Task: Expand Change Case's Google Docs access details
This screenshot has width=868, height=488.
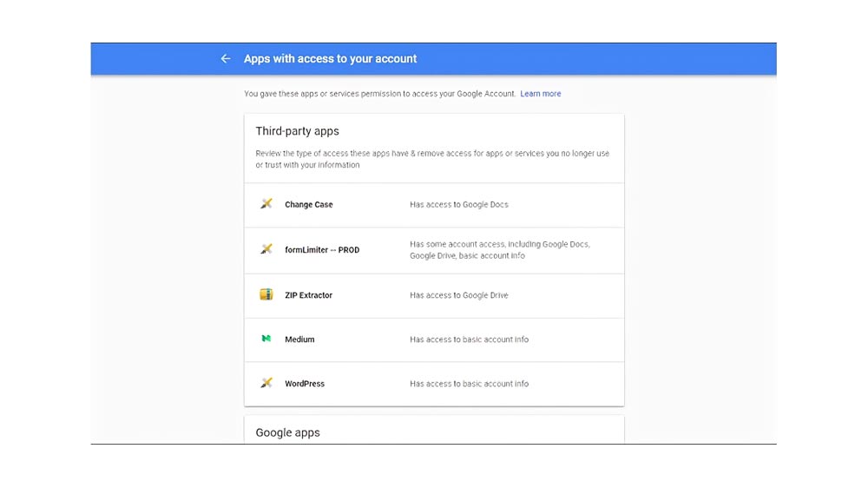Action: (x=458, y=205)
